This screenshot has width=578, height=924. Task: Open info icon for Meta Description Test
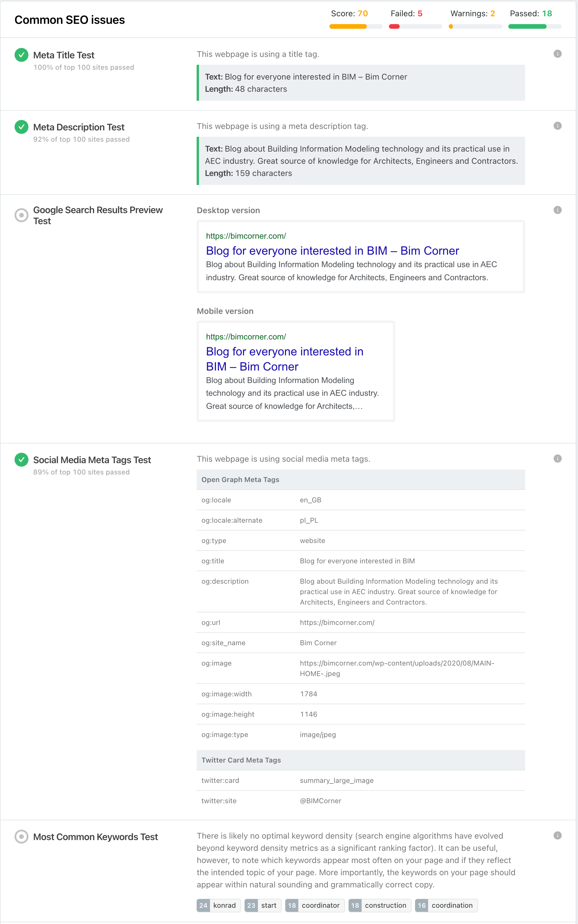pyautogui.click(x=557, y=126)
